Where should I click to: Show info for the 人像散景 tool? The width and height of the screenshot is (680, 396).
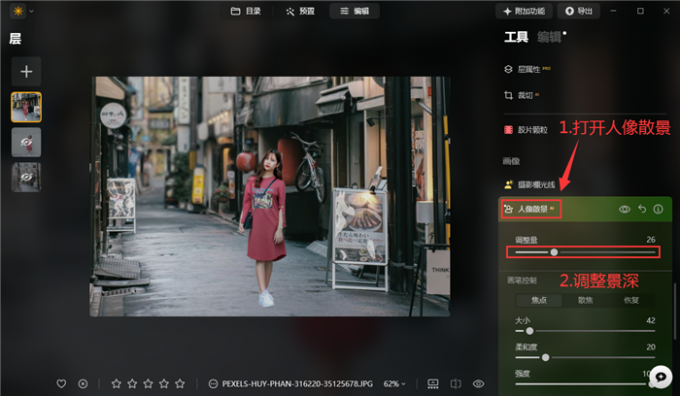pyautogui.click(x=658, y=209)
